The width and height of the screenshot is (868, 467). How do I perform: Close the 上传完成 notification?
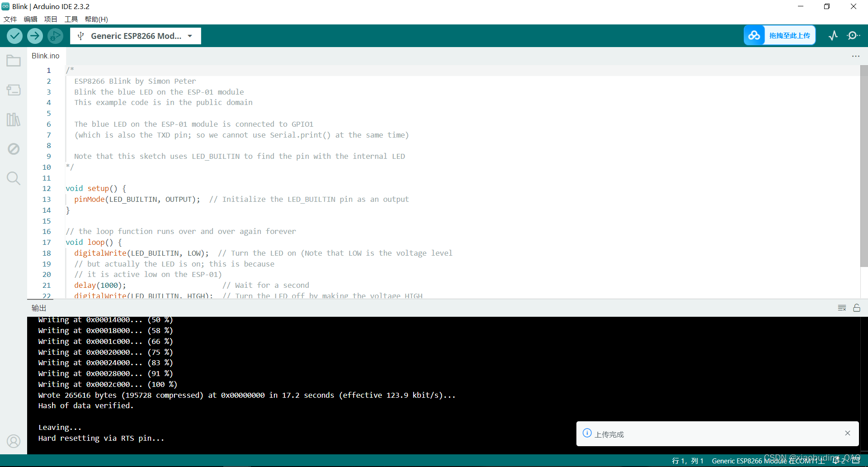point(848,433)
